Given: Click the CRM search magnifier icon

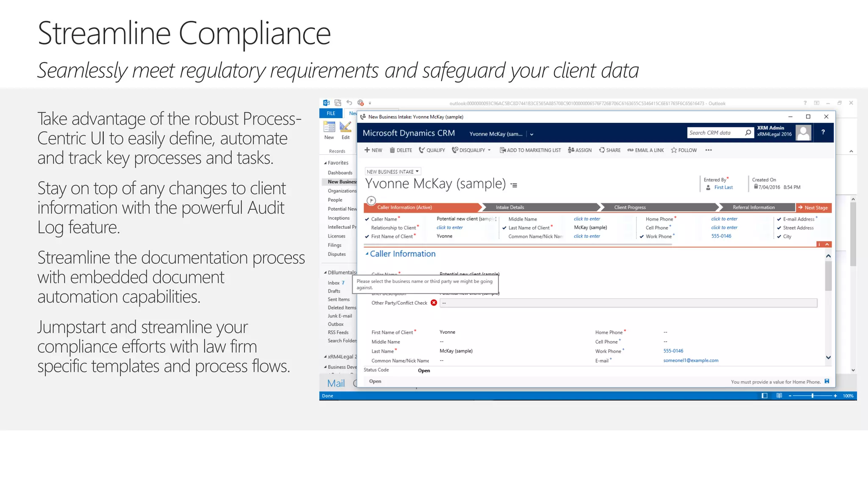Looking at the screenshot, I should [x=748, y=133].
